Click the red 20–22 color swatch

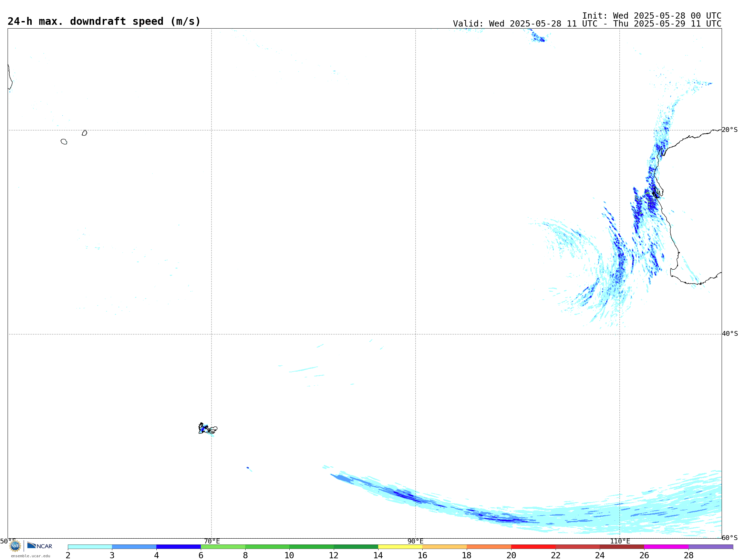534,547
